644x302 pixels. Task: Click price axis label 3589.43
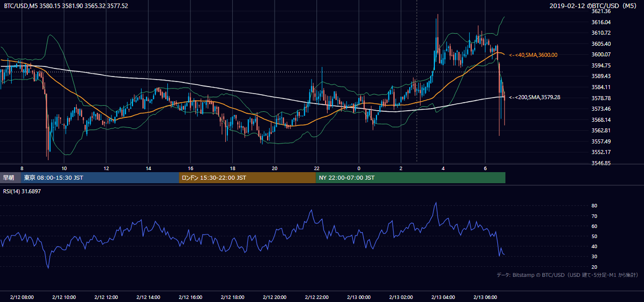point(601,76)
